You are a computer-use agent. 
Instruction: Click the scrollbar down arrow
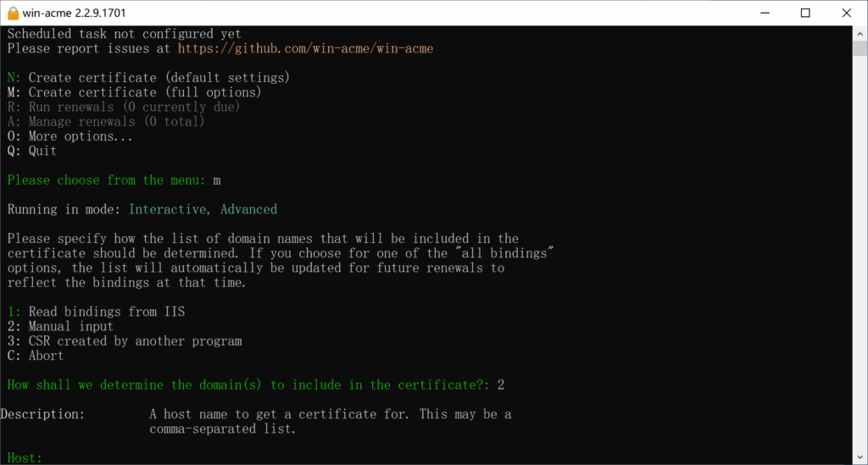click(x=860, y=457)
